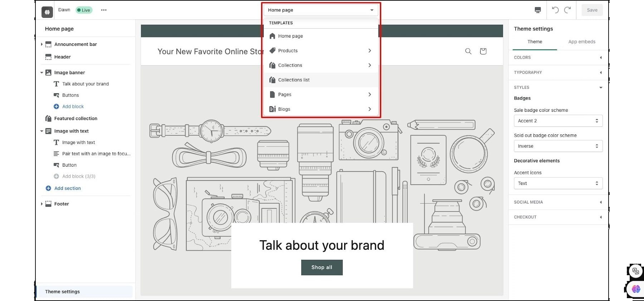Click the Shopify exit icon at top left
The image size is (644, 301).
coord(47,12)
